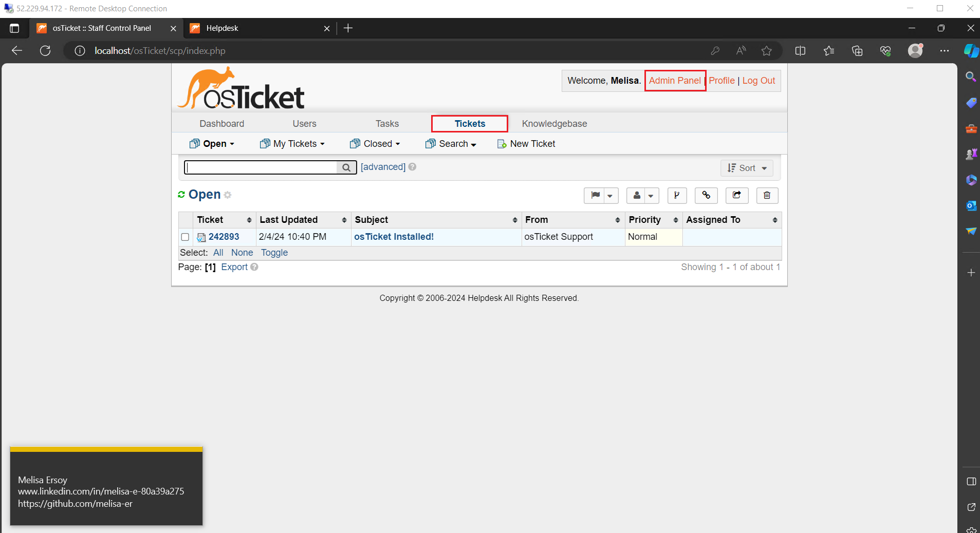Click the Log Out link
Viewport: 980px width, 533px height.
(x=759, y=81)
